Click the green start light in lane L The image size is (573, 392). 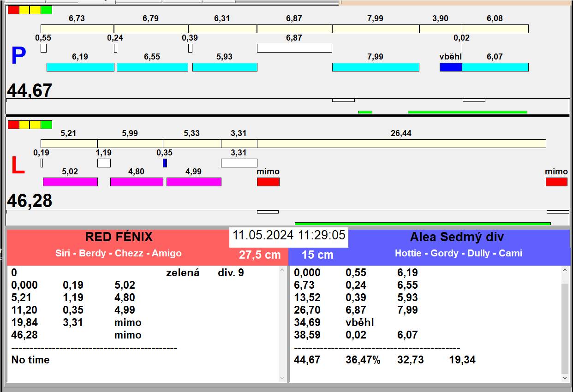tap(46, 125)
